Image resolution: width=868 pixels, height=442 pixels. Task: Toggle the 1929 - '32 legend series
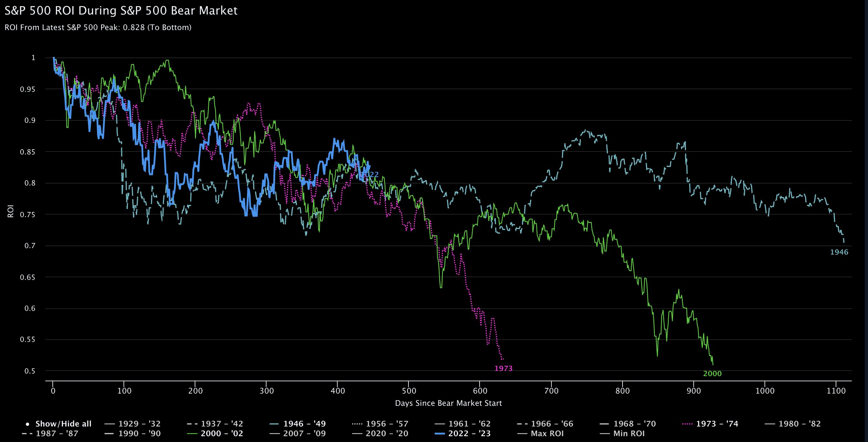[x=133, y=424]
